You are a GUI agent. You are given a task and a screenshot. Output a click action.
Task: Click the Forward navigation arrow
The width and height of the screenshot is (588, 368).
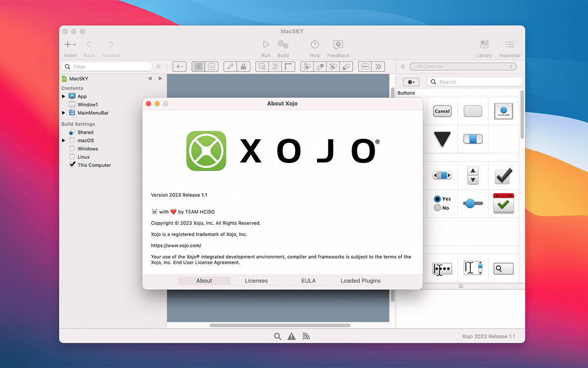point(111,45)
